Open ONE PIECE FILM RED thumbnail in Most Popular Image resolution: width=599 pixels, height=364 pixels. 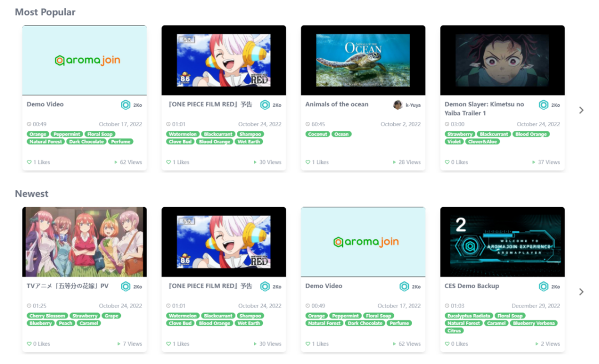224,60
